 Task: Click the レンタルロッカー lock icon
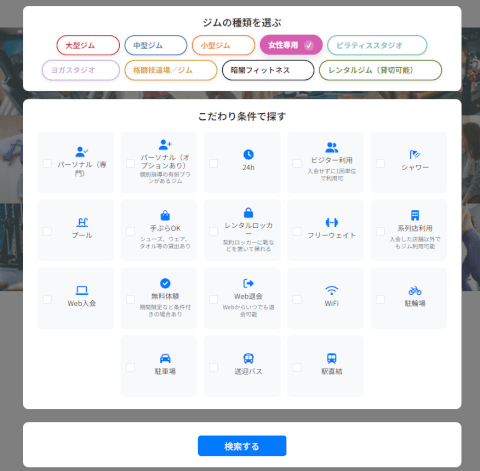pos(248,212)
